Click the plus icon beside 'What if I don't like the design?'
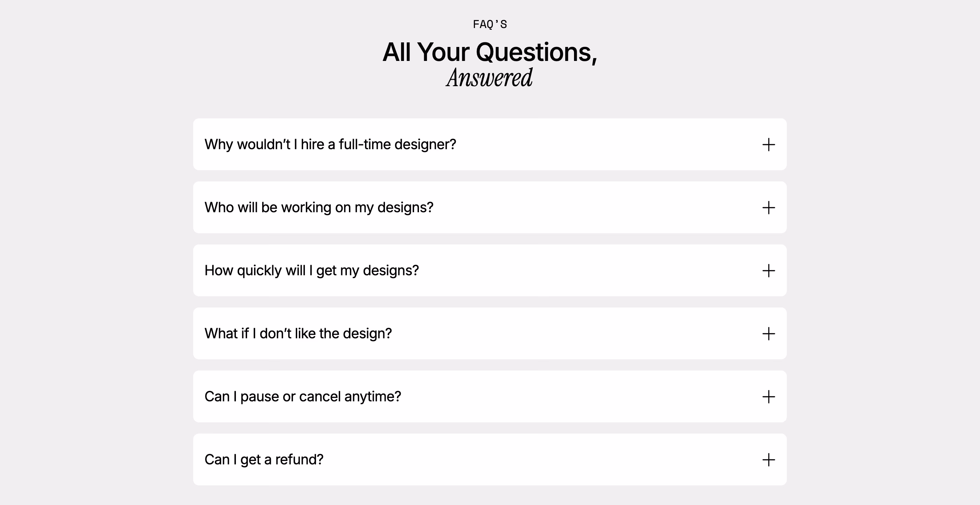 click(x=769, y=334)
